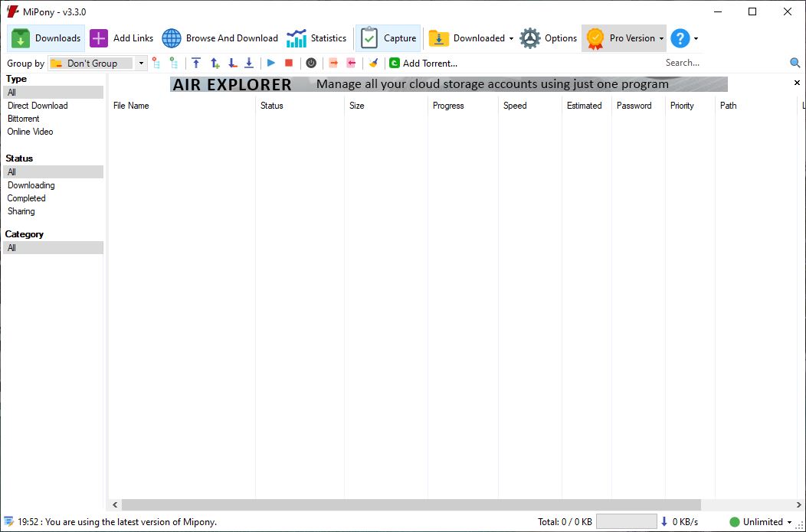This screenshot has height=532, width=806.
Task: Click the black power shutdown icon
Action: pos(311,63)
